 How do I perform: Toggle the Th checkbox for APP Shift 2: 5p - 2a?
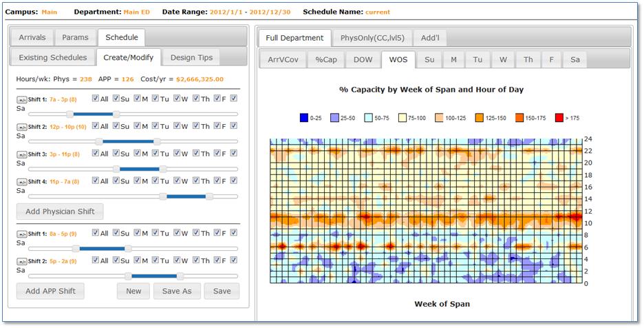[x=196, y=260]
